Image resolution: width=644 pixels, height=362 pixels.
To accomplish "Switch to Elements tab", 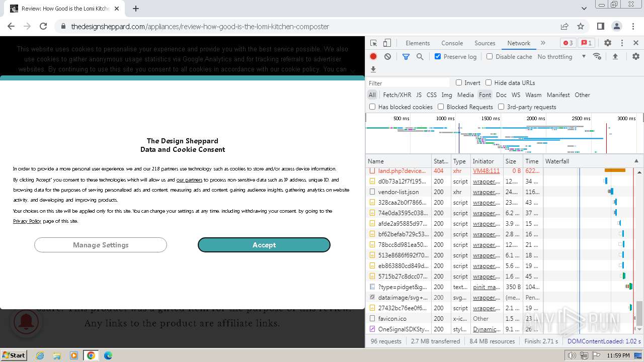I will click(x=418, y=43).
